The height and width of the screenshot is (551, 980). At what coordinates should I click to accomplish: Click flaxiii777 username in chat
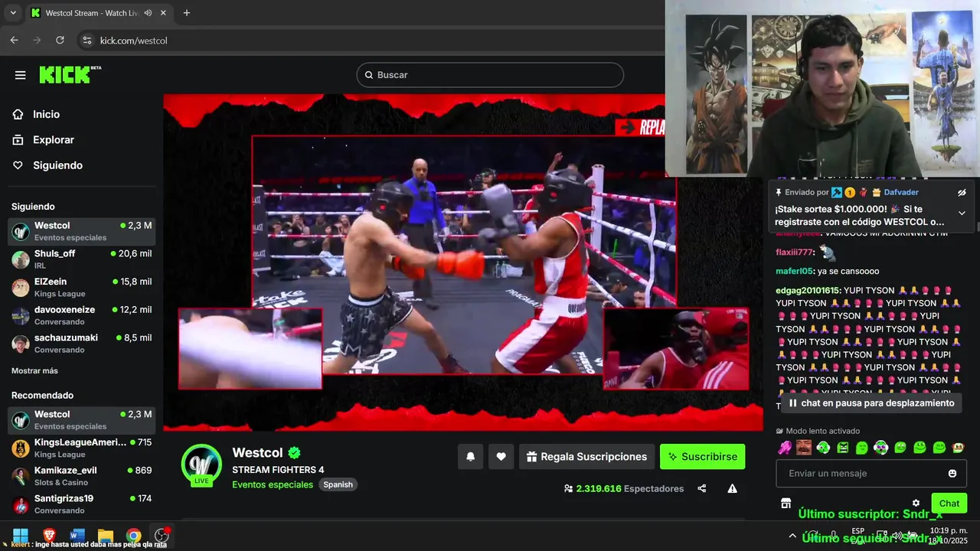[795, 252]
